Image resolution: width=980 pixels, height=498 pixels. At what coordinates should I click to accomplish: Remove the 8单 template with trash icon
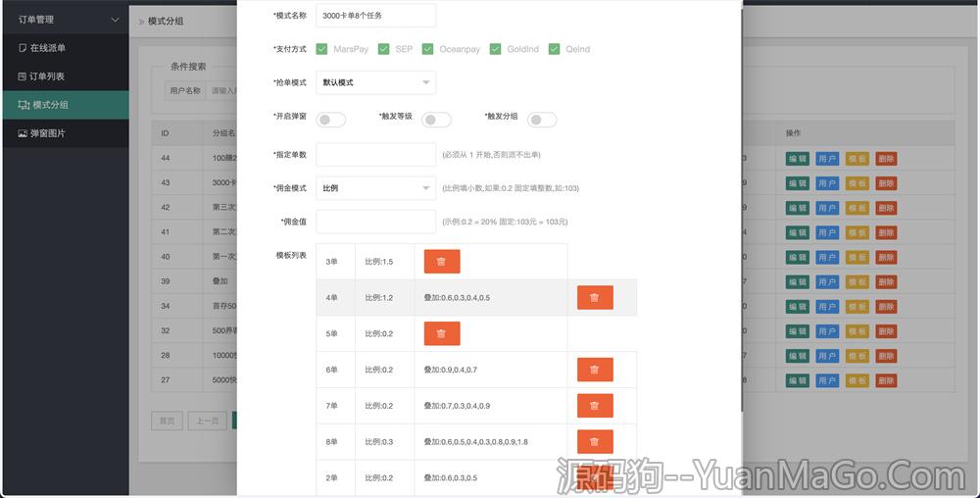[x=595, y=442]
